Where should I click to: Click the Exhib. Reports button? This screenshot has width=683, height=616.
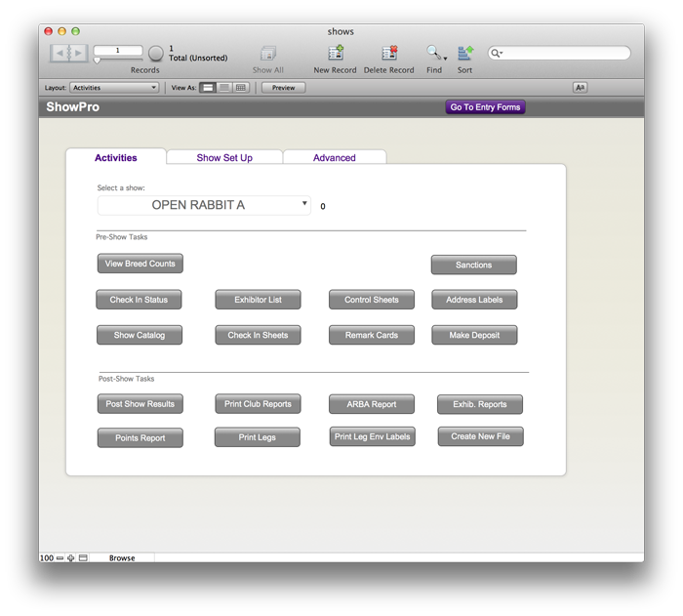coord(480,404)
